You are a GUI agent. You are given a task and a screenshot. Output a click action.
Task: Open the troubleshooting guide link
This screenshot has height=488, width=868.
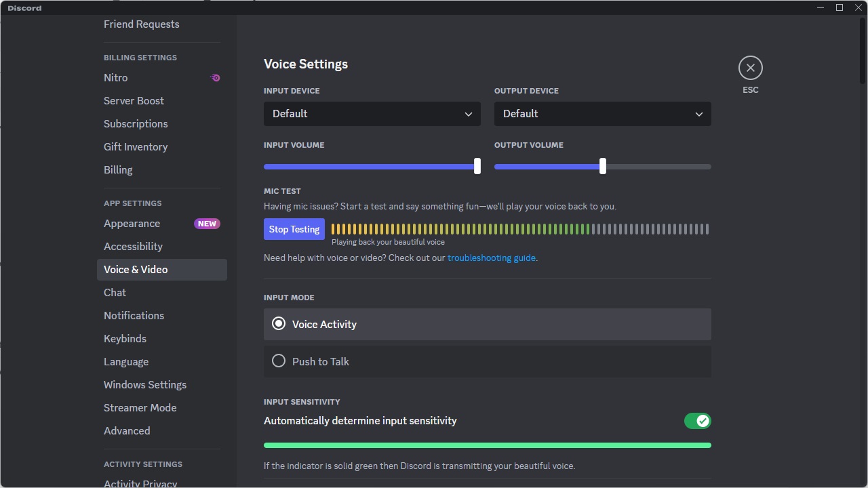point(491,258)
